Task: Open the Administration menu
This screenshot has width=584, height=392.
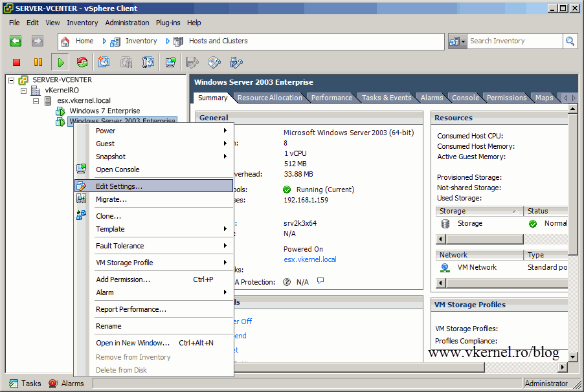Action: tap(127, 23)
